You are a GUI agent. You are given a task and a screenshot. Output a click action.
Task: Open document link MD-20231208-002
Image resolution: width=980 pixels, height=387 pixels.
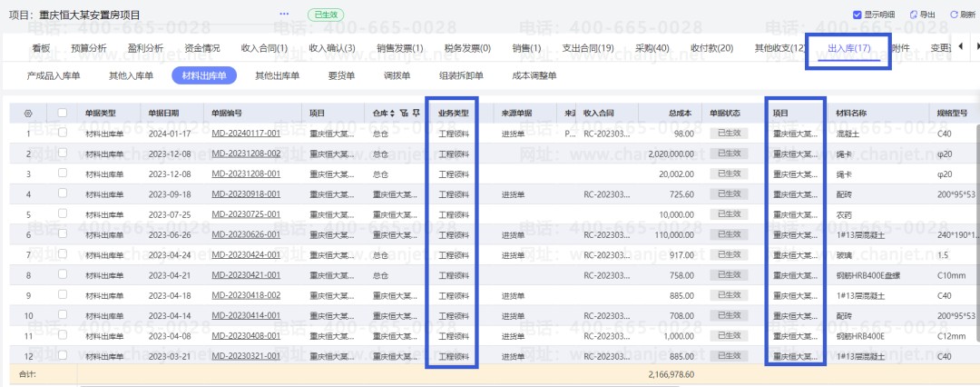[246, 154]
